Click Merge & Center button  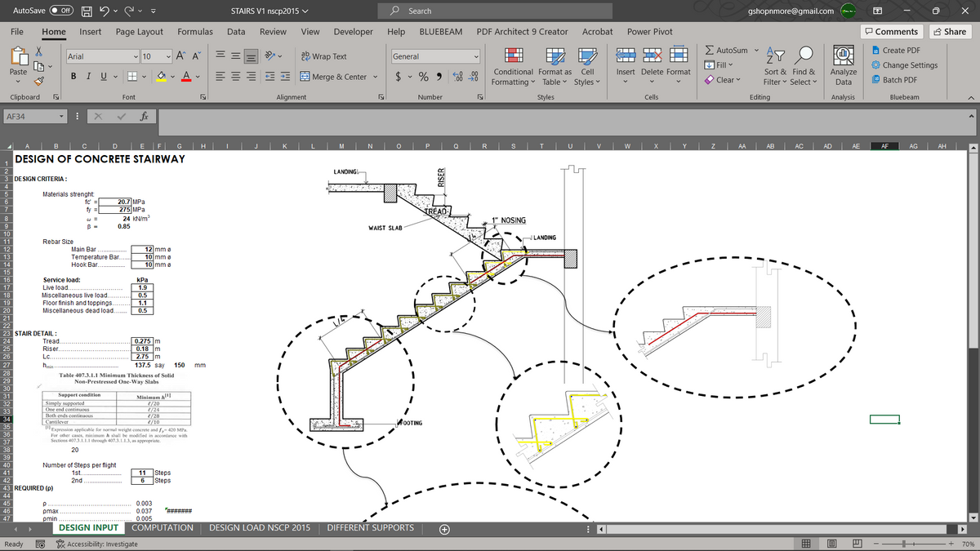334,77
